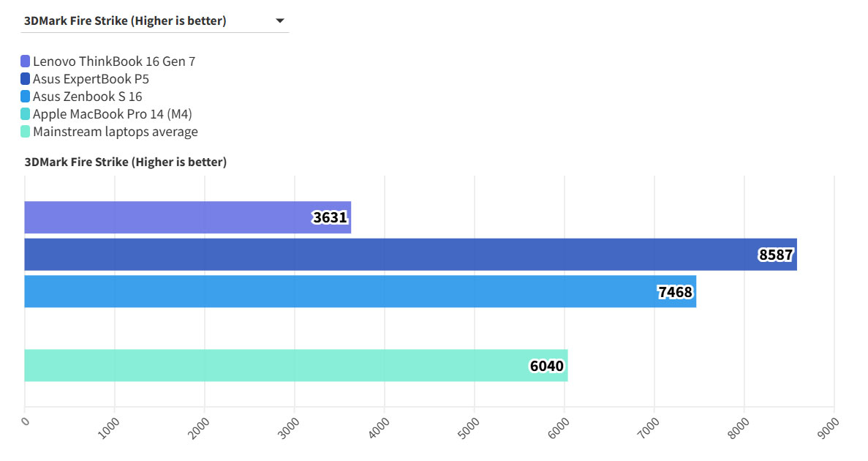This screenshot has width=868, height=461.
Task: Hide the Mainstream laptops average series label
Action: 116,132
